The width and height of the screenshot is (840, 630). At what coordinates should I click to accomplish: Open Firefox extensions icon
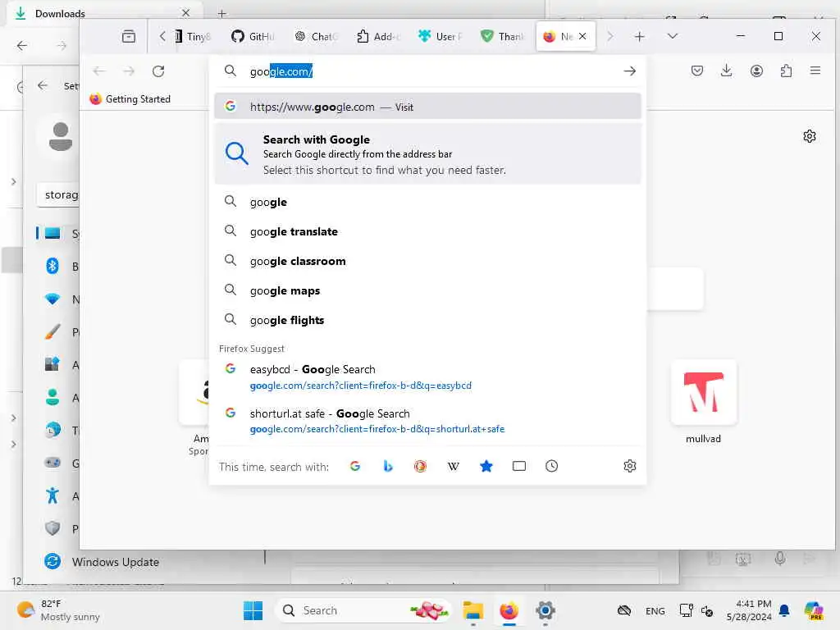coord(786,71)
